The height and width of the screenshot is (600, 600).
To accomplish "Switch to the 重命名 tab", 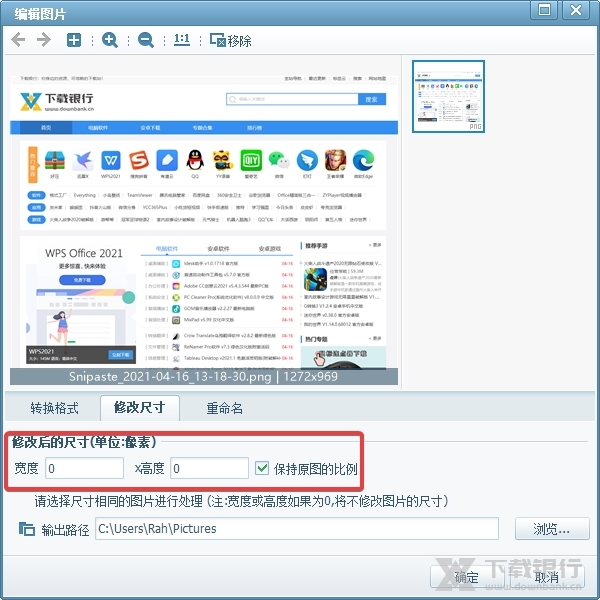I will 225,408.
